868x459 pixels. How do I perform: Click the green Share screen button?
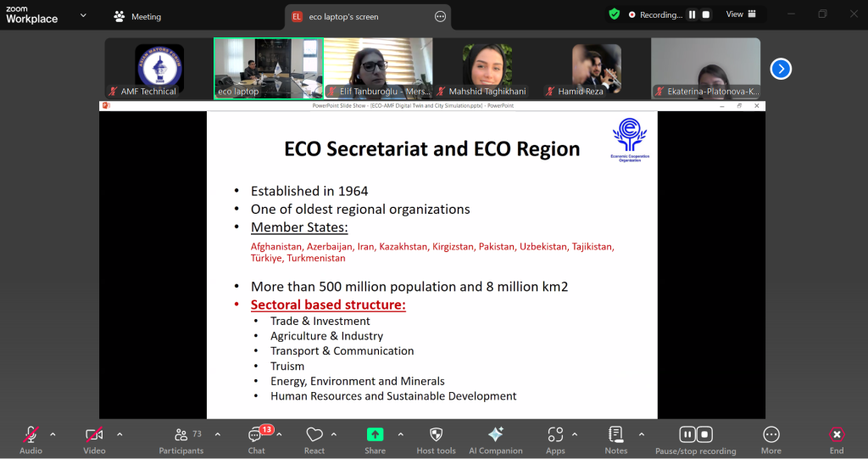[x=375, y=438]
